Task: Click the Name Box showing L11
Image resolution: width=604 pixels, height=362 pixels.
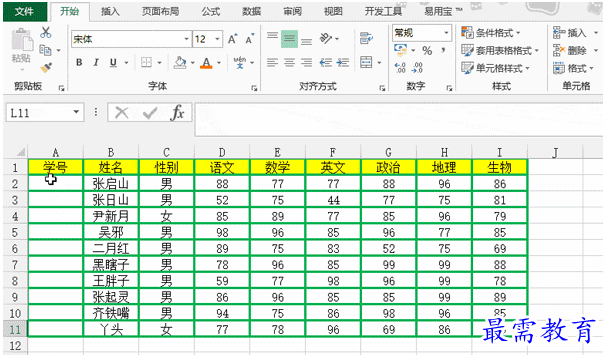Action: tap(39, 112)
